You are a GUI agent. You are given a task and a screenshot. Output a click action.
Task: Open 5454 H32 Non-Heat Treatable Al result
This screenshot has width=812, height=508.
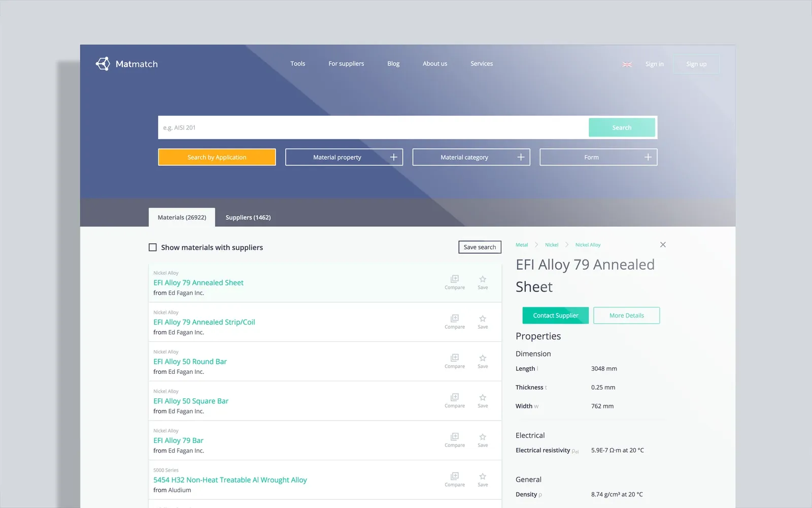pos(230,480)
